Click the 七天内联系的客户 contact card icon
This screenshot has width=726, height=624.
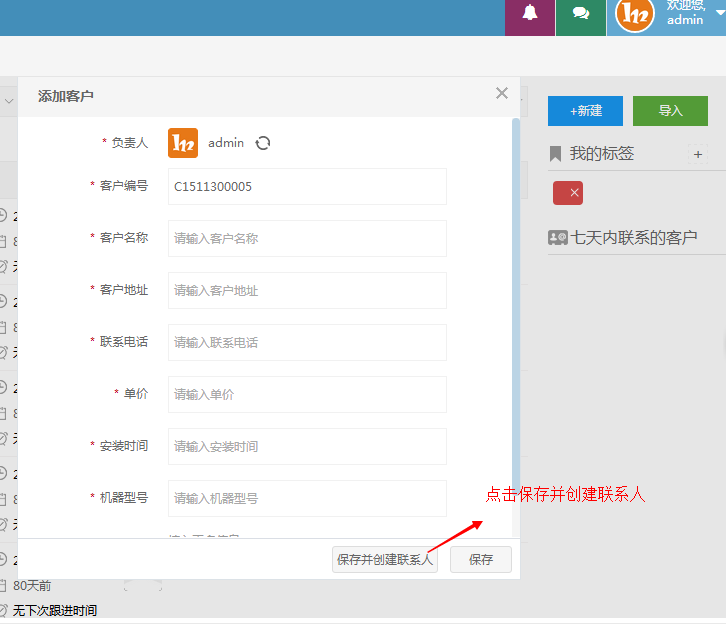[x=558, y=238]
